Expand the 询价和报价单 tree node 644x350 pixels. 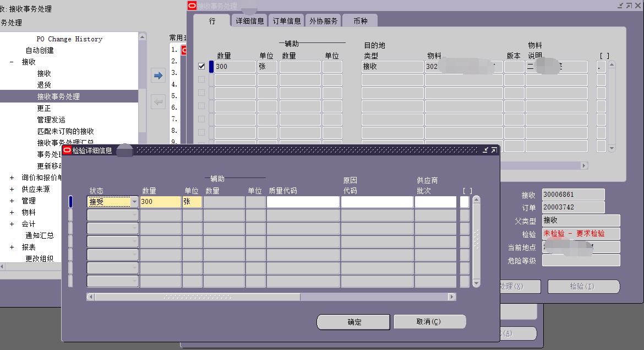pyautogui.click(x=12, y=177)
